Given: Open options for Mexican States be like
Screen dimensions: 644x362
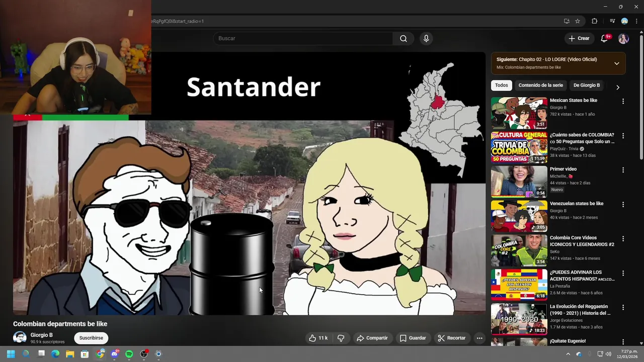Looking at the screenshot, I should (623, 101).
